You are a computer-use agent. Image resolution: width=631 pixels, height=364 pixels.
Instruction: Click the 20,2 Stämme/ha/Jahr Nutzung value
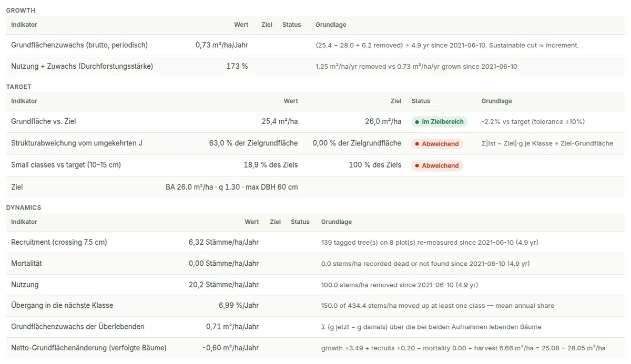[223, 285]
